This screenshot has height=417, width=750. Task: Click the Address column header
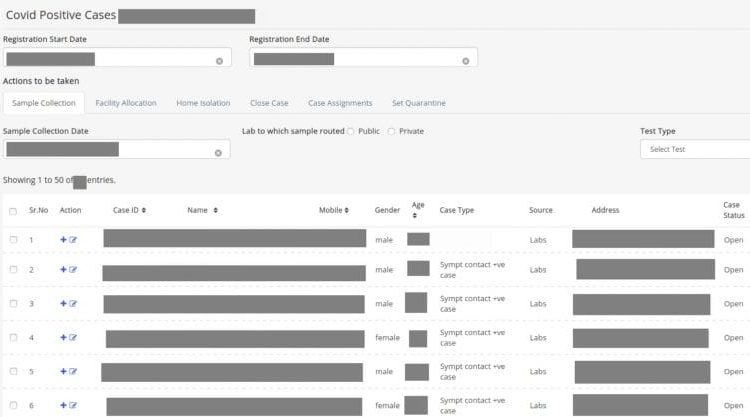[605, 210]
